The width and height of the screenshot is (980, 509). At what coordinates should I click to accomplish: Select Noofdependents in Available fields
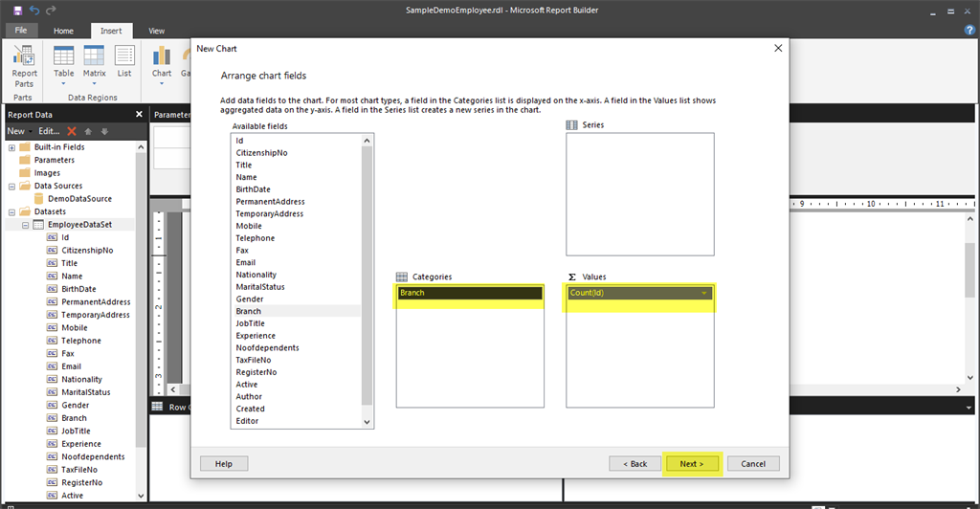coord(268,348)
